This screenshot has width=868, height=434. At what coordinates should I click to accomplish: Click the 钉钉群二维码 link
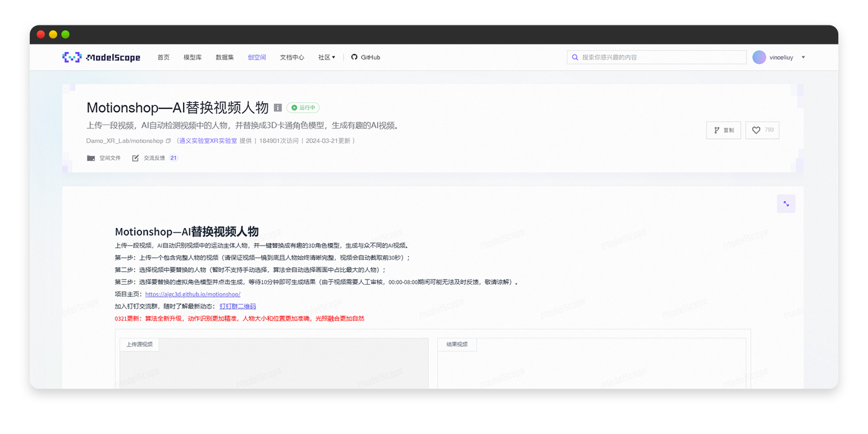pos(237,306)
